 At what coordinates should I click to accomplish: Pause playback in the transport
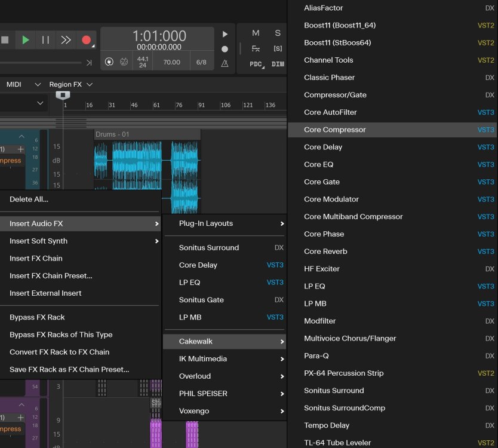tap(45, 39)
